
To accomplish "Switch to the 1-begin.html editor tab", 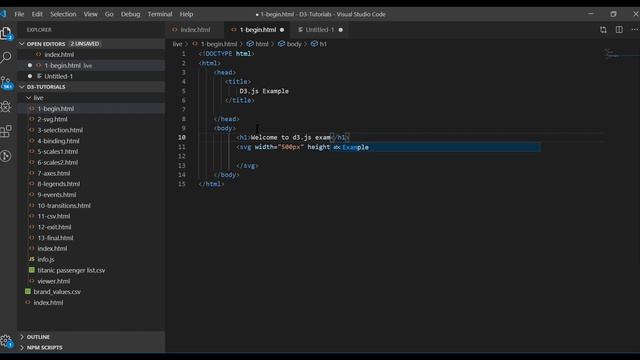I will 258,30.
